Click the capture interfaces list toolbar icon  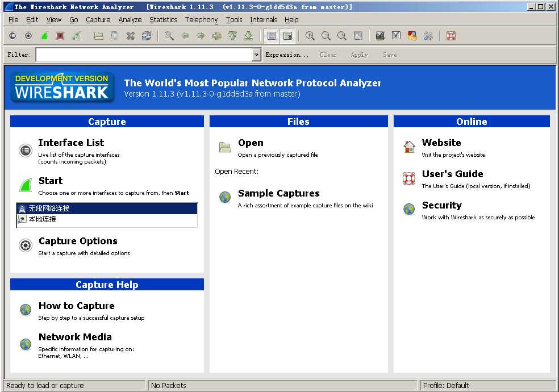12,36
